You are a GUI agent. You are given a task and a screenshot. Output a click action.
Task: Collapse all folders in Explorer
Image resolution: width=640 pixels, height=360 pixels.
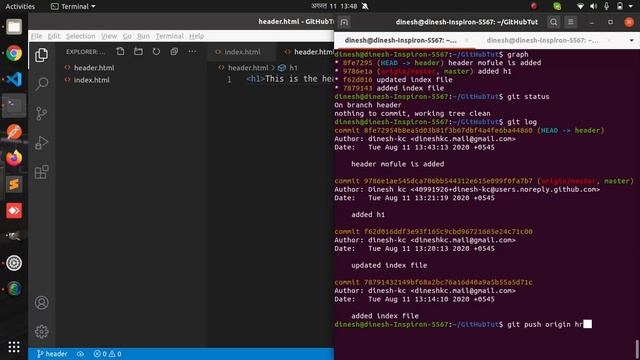click(174, 51)
